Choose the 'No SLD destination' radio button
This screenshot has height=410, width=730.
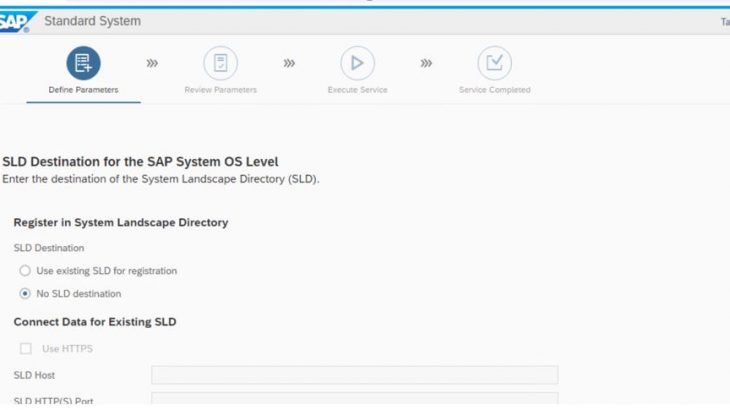tap(25, 294)
